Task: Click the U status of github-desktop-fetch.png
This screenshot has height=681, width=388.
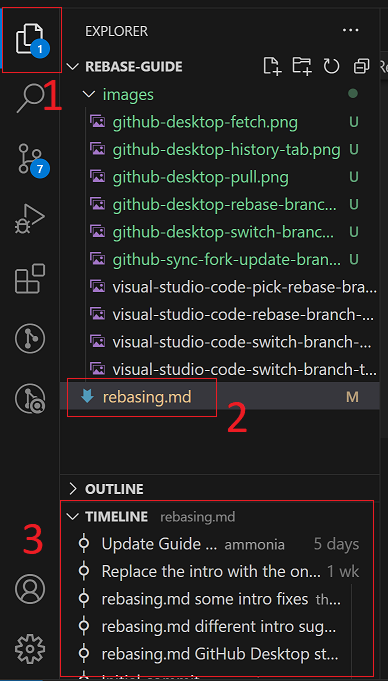Action: pos(354,122)
